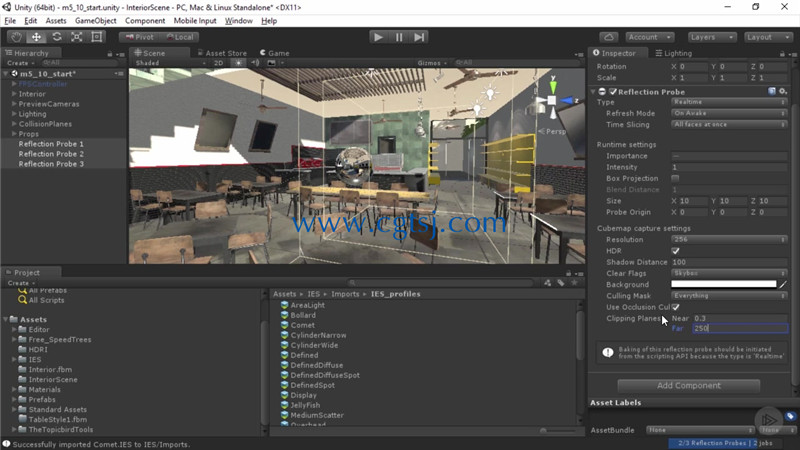Open the Layout dropdown button
The height and width of the screenshot is (450, 800).
pos(767,37)
